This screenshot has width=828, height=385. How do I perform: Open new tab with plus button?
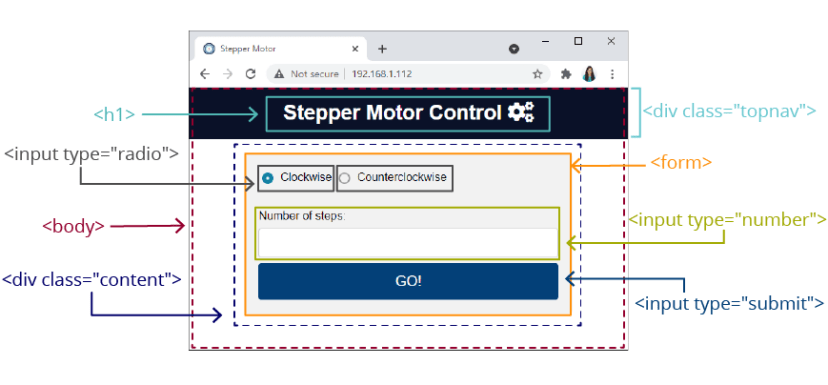(382, 49)
